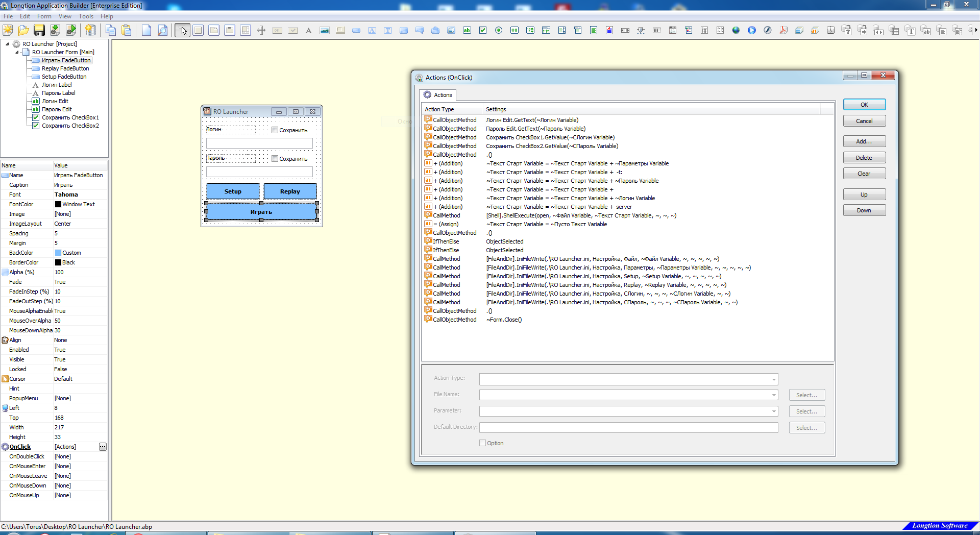980x535 pixels.
Task: Select the Flash component tool
Action: 768,31
